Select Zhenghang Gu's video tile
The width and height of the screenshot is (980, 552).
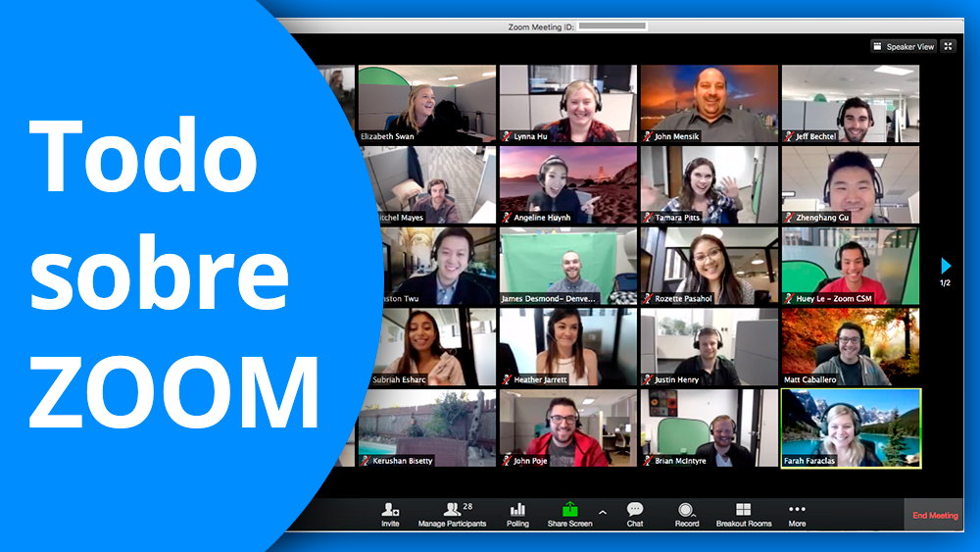851,185
